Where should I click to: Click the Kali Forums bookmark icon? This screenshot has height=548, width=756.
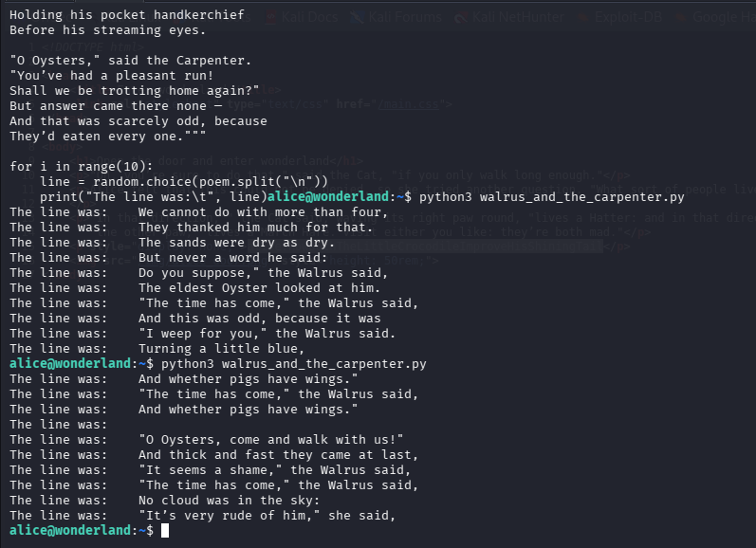357,16
